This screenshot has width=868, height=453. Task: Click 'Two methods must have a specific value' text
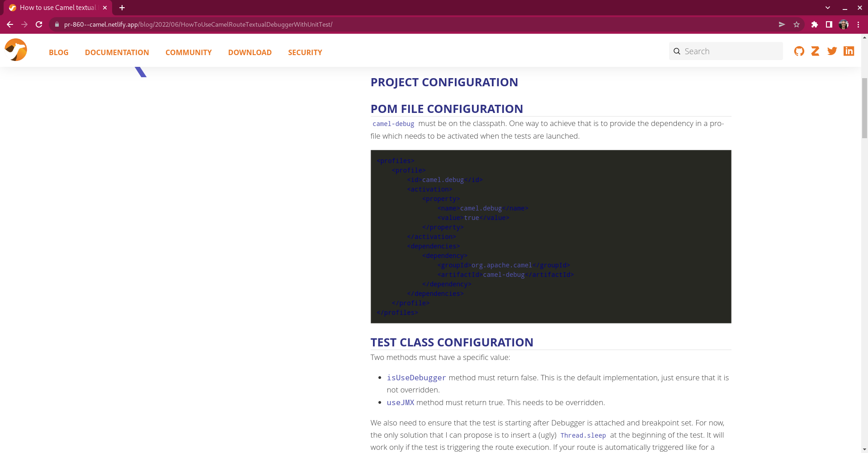440,357
